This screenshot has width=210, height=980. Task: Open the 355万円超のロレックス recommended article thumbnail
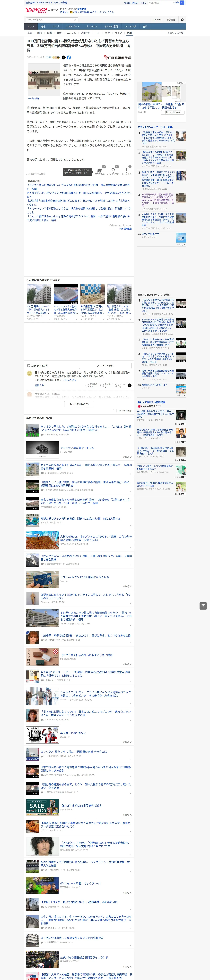click(x=38, y=294)
